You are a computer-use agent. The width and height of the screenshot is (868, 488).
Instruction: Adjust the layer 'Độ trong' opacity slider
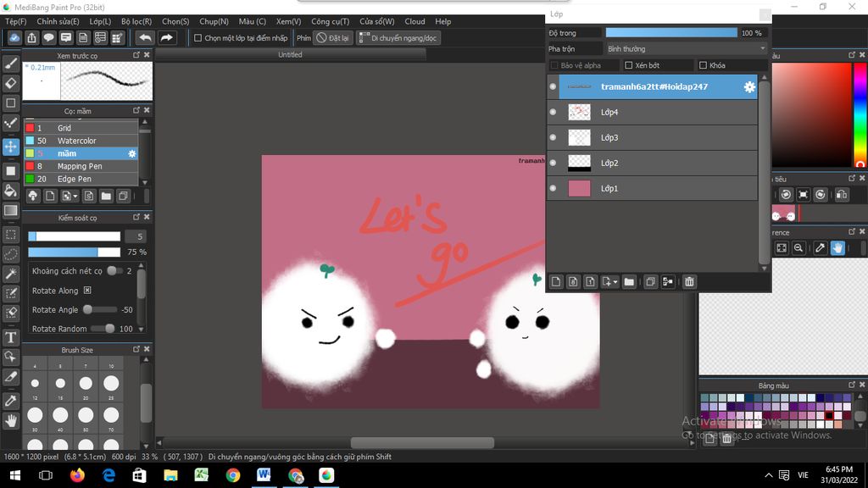point(671,33)
